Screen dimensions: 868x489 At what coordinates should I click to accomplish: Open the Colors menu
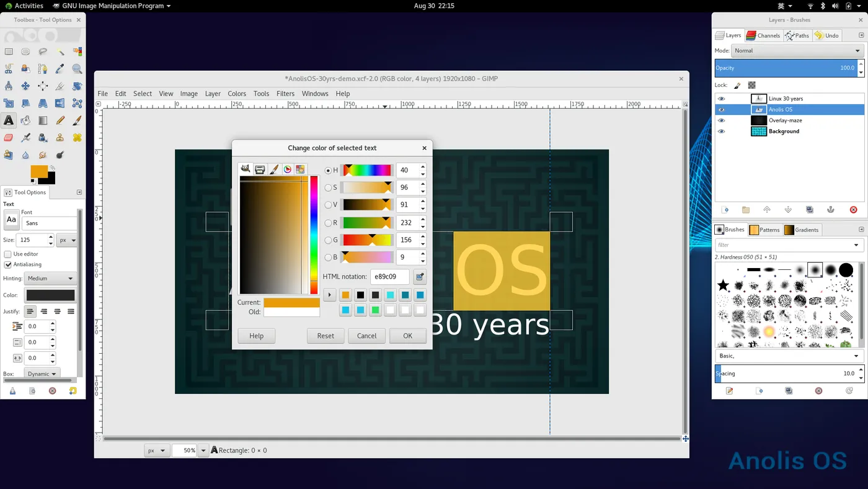pyautogui.click(x=237, y=94)
